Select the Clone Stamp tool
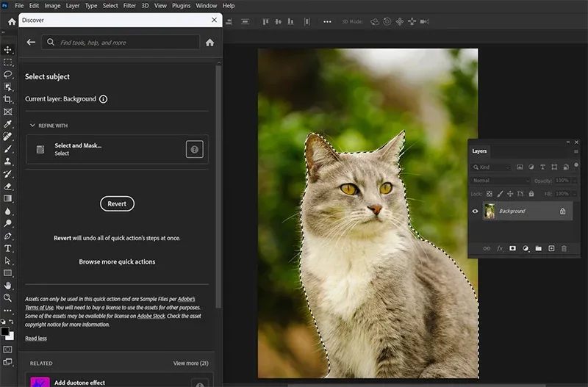This screenshot has height=387, width=588. [x=7, y=161]
